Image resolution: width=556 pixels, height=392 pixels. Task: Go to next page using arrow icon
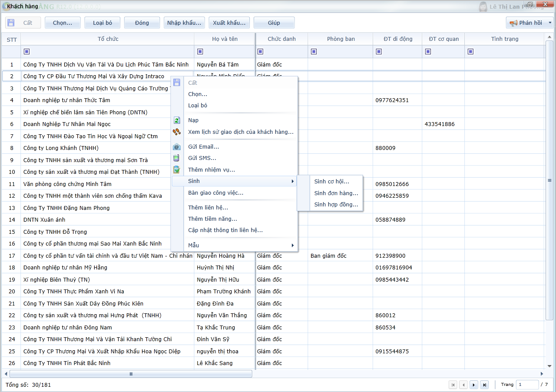pyautogui.click(x=474, y=385)
